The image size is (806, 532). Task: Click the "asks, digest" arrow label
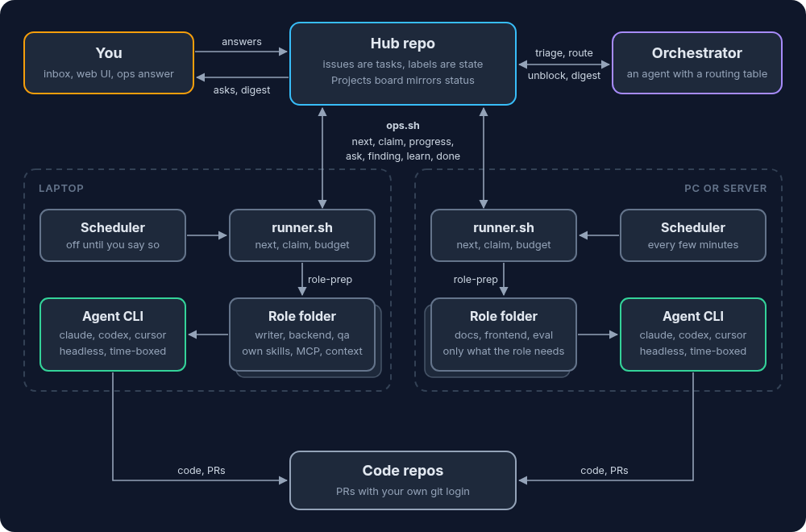click(242, 90)
